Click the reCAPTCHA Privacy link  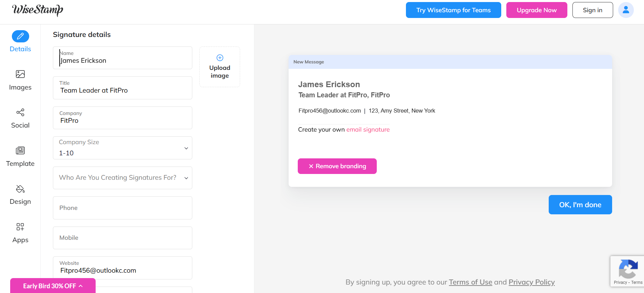tap(620, 282)
